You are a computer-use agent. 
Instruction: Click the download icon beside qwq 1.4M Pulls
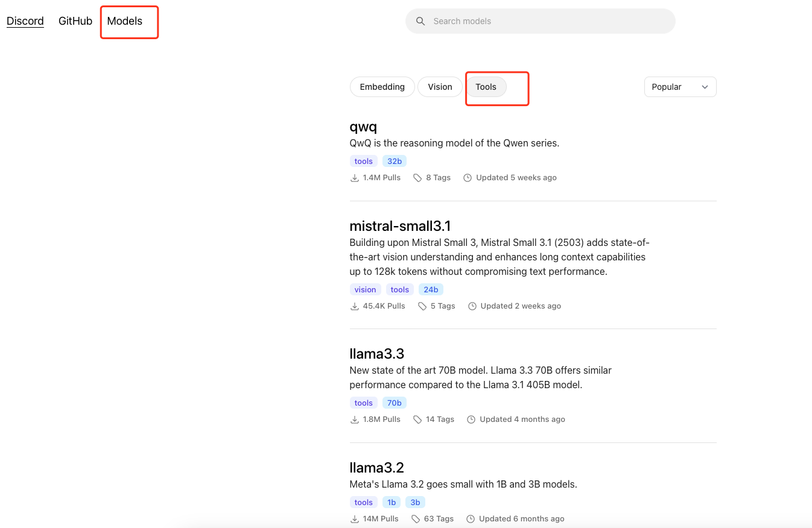(354, 178)
